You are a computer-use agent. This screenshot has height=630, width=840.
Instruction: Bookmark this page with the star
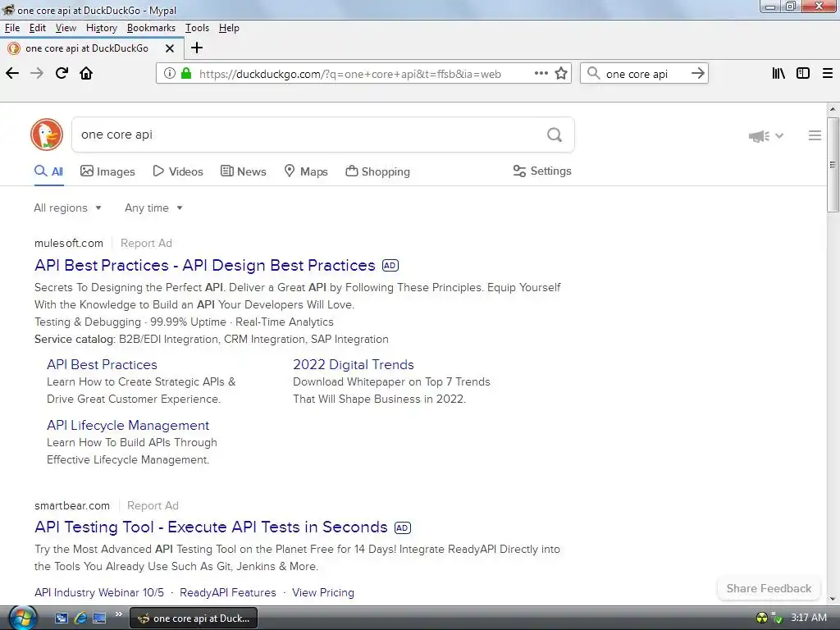tap(561, 73)
